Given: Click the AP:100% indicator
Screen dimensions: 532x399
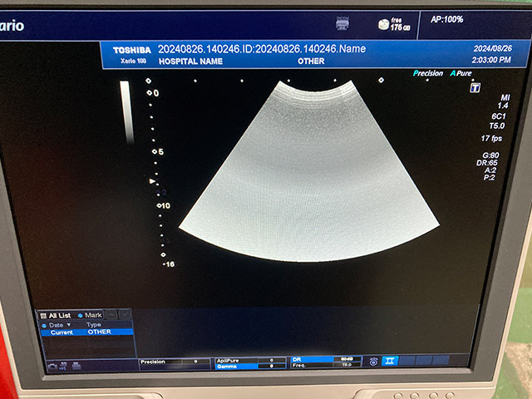Looking at the screenshot, I should tap(447, 20).
